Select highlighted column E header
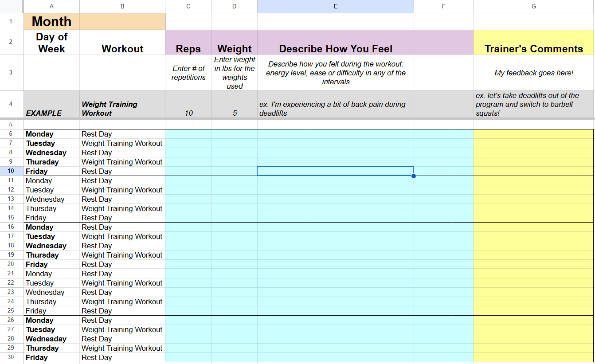 click(x=336, y=6)
